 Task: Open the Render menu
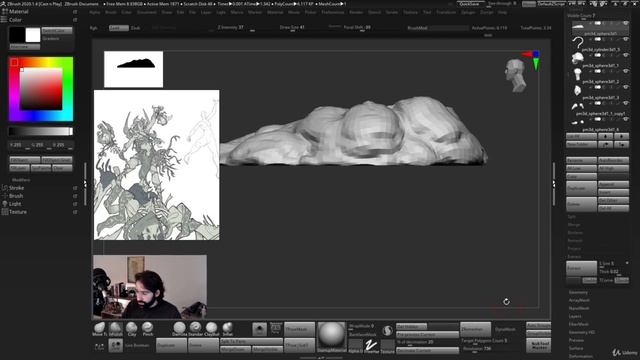pos(356,12)
